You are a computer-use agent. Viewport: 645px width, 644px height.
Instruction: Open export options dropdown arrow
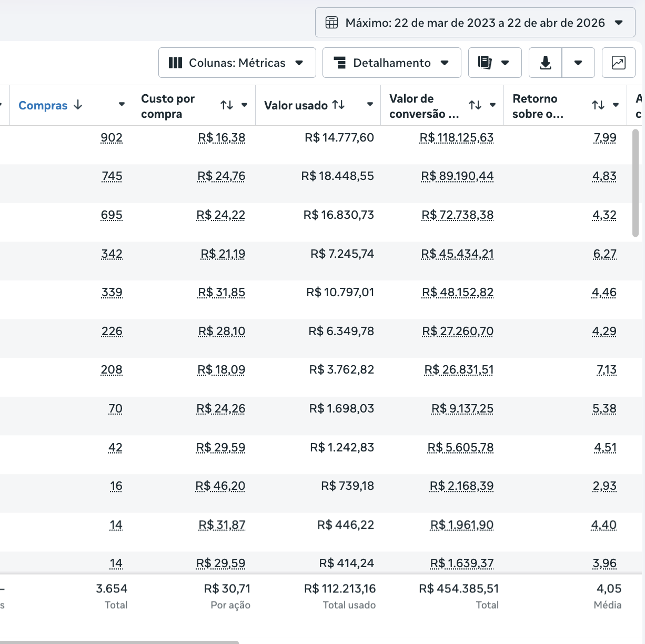tap(578, 63)
